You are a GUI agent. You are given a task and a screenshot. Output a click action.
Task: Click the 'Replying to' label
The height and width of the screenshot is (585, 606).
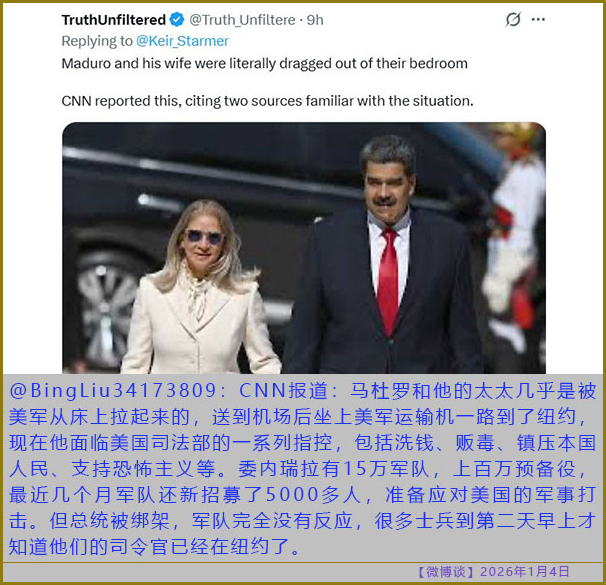coord(97,41)
